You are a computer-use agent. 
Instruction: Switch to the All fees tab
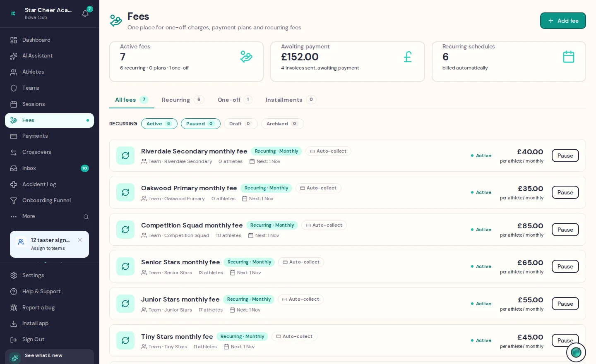[132, 100]
